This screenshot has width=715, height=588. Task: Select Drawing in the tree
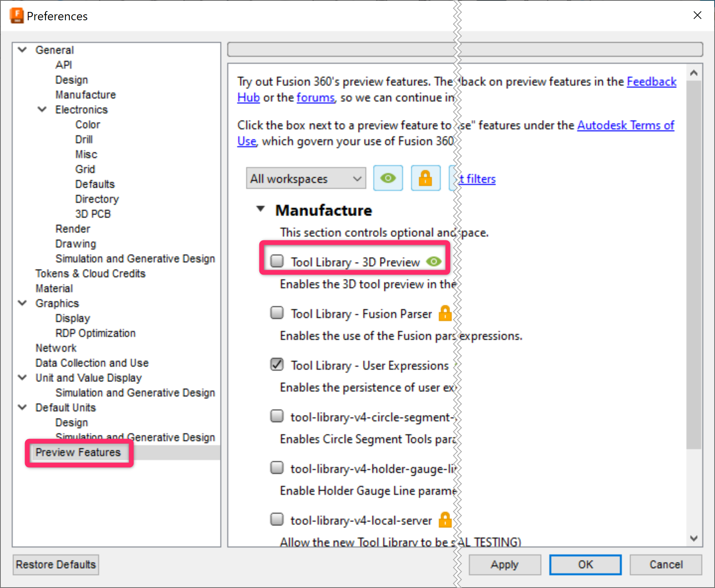[75, 244]
